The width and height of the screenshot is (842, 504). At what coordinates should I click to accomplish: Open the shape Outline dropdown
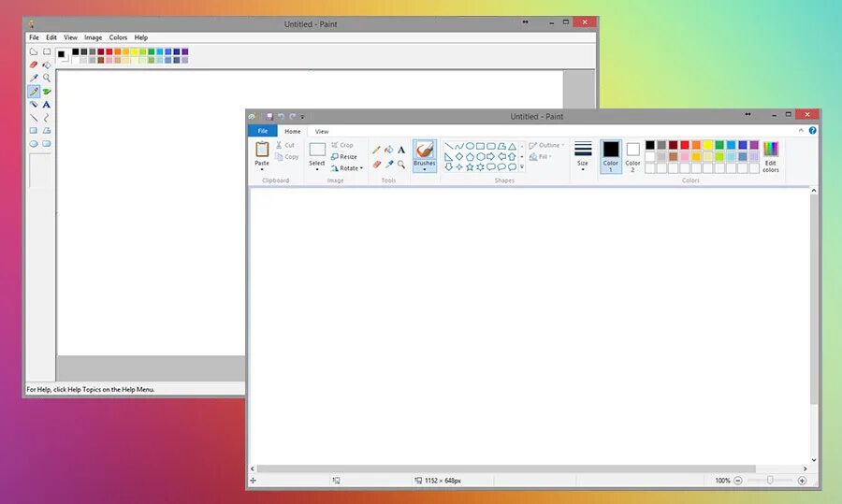coord(546,146)
